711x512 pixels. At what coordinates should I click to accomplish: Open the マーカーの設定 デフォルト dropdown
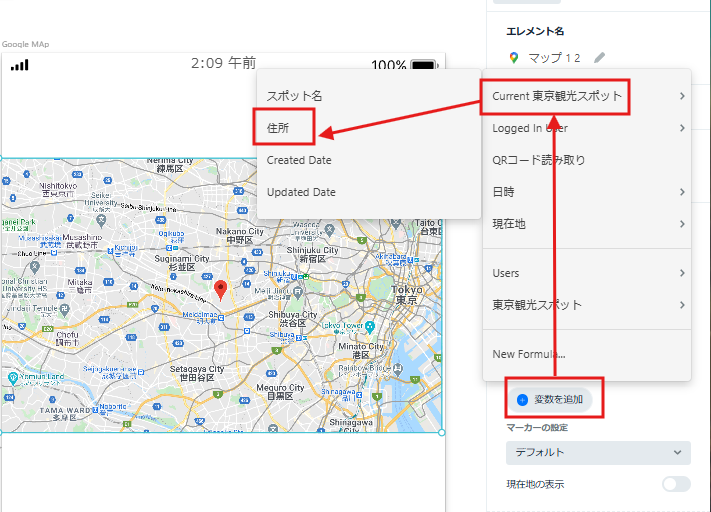coord(598,453)
